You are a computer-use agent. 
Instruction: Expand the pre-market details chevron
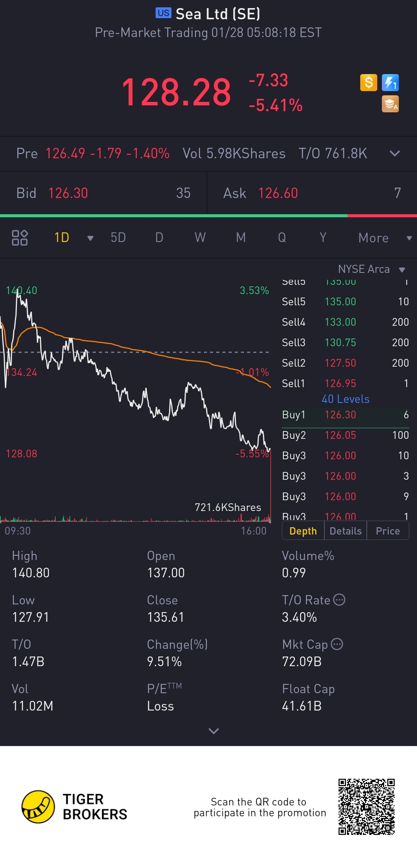[395, 154]
